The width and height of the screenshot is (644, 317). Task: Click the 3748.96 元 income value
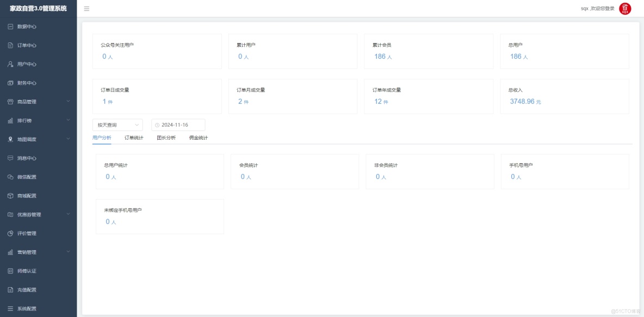[525, 102]
